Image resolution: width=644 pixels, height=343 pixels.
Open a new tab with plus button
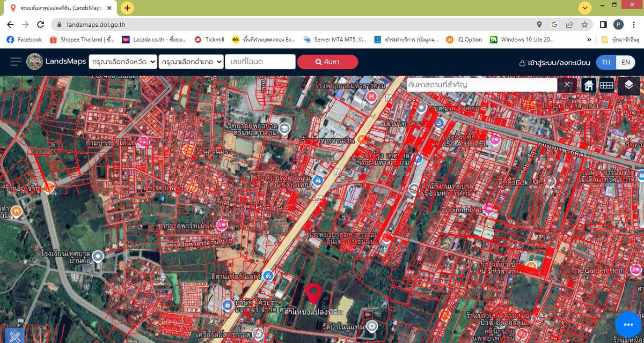(x=127, y=8)
